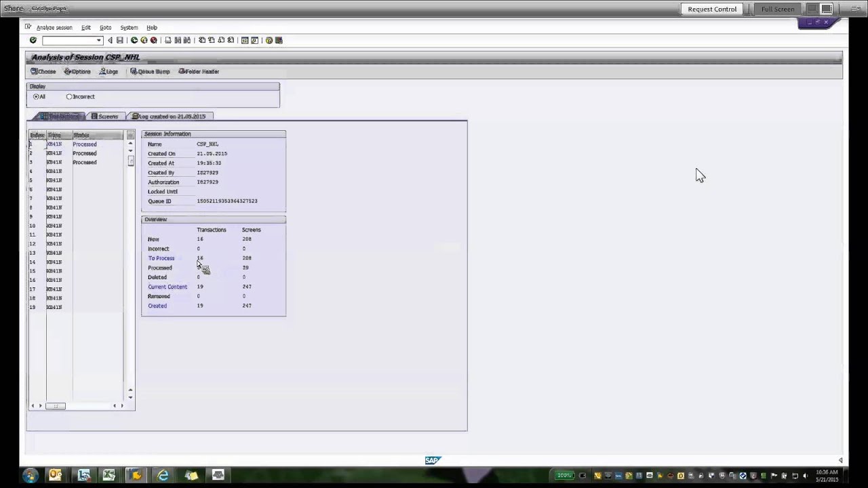Select transaction row with index 1
Screen dimensions: 868x488
pos(76,144)
